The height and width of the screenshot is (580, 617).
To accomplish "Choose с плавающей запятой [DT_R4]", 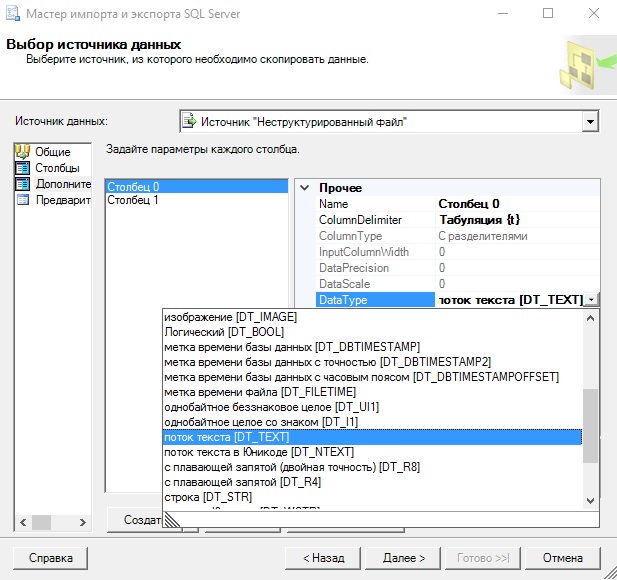I will [372, 482].
